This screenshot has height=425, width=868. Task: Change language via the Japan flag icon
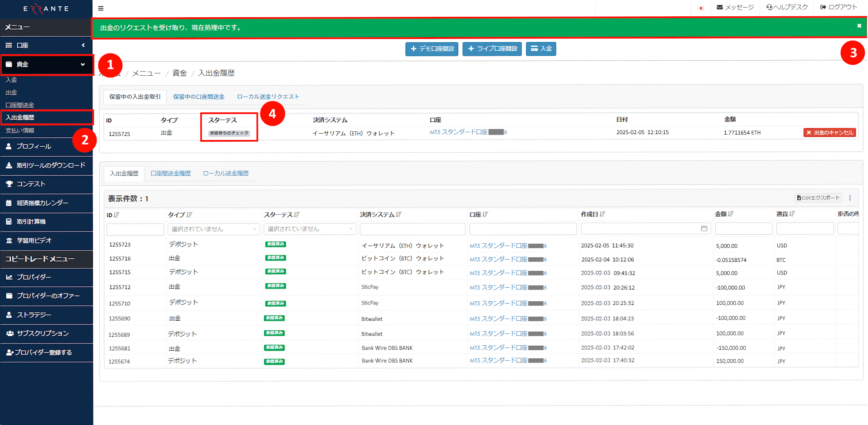pos(700,8)
